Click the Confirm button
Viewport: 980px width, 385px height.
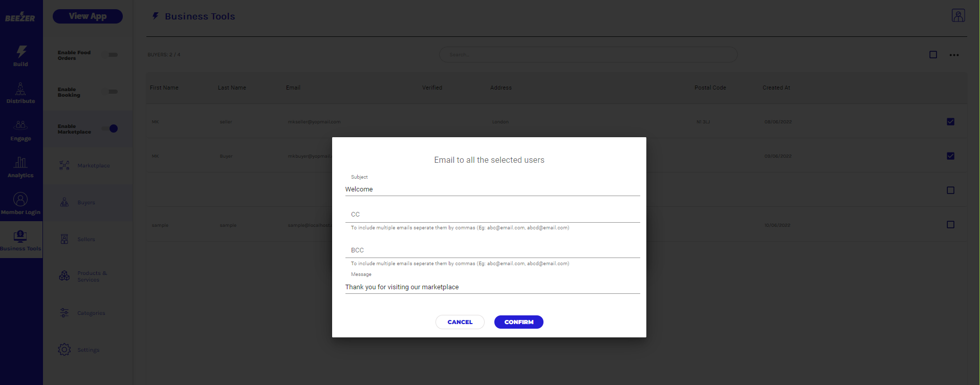518,322
